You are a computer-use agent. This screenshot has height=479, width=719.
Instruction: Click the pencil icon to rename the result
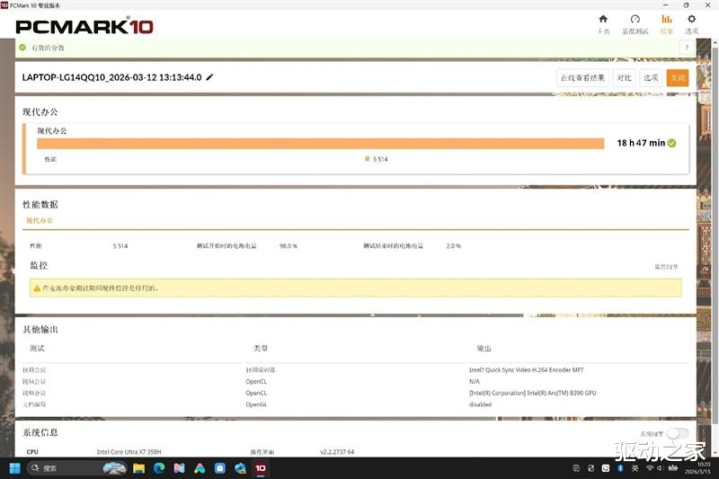(x=210, y=77)
